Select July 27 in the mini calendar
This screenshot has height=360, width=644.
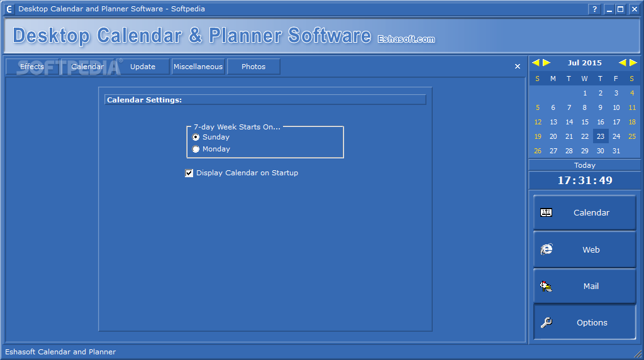point(553,151)
